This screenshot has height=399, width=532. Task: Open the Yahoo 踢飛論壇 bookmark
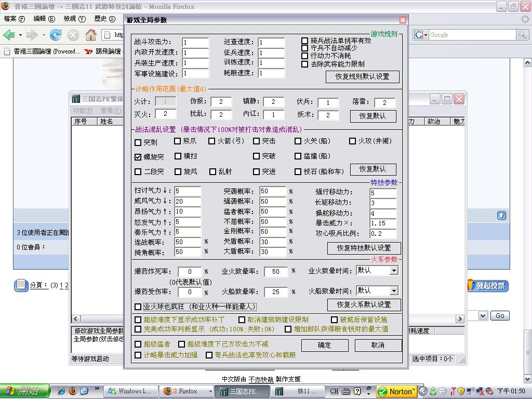tap(103, 51)
